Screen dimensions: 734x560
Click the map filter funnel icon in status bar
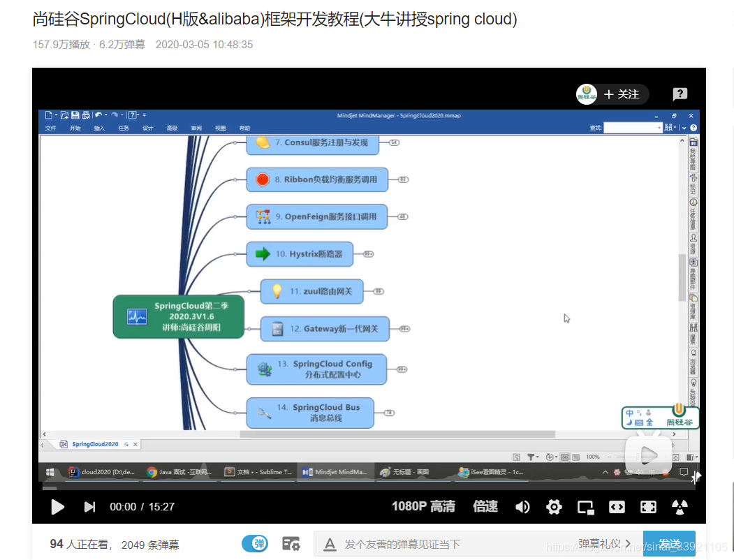click(531, 457)
